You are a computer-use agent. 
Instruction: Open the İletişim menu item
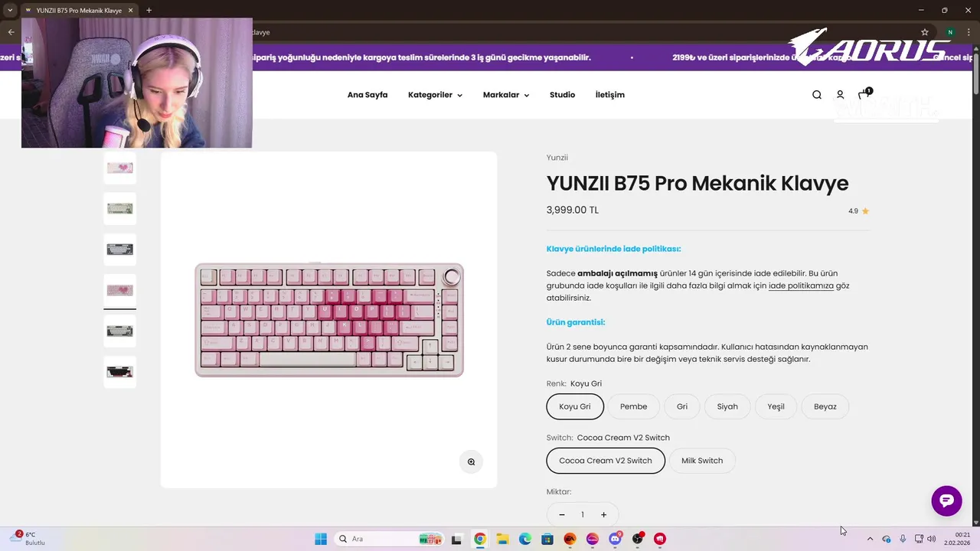click(x=610, y=95)
